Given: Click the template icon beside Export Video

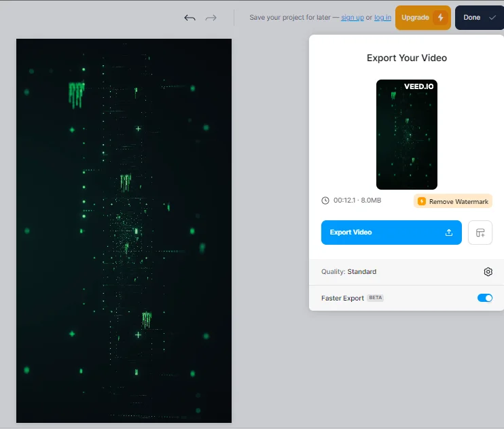Looking at the screenshot, I should 480,233.
